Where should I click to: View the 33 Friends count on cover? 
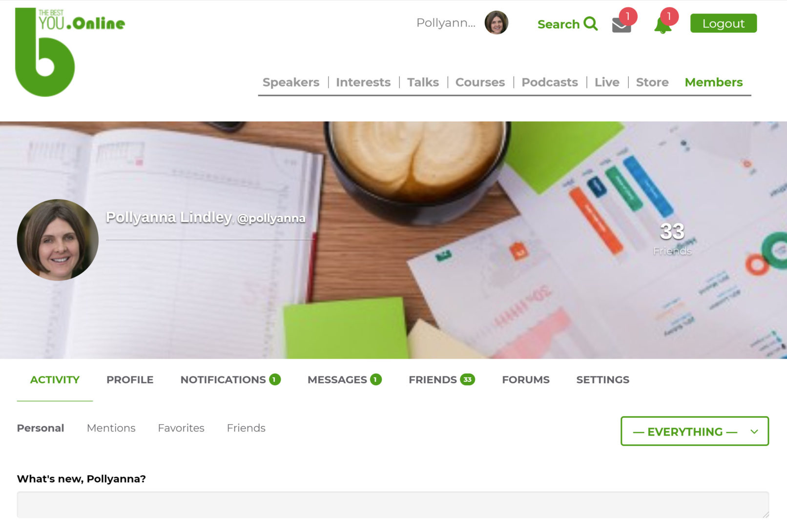[x=672, y=239]
